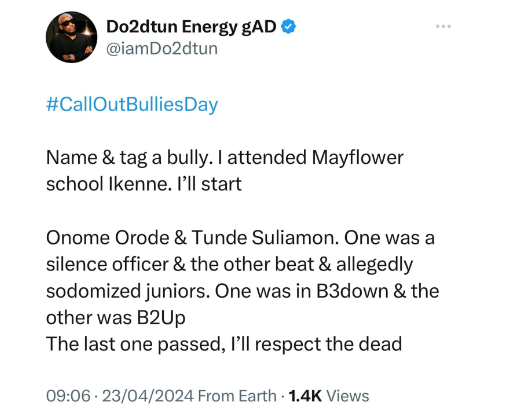This screenshot has width=525, height=414.
Task: Open the three-dot more options menu
Action: [x=443, y=26]
